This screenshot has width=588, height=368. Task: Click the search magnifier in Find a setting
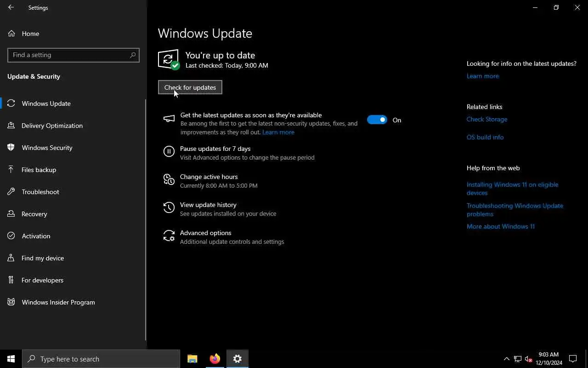pyautogui.click(x=133, y=55)
